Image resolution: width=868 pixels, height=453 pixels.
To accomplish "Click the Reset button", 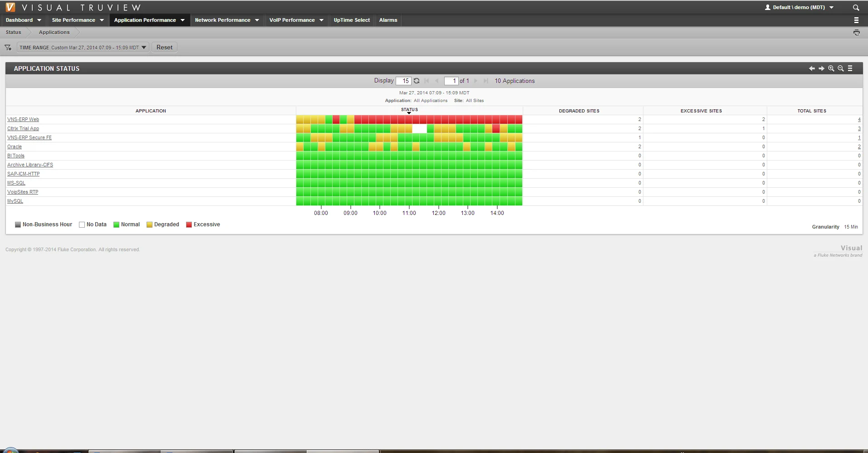I will point(164,48).
